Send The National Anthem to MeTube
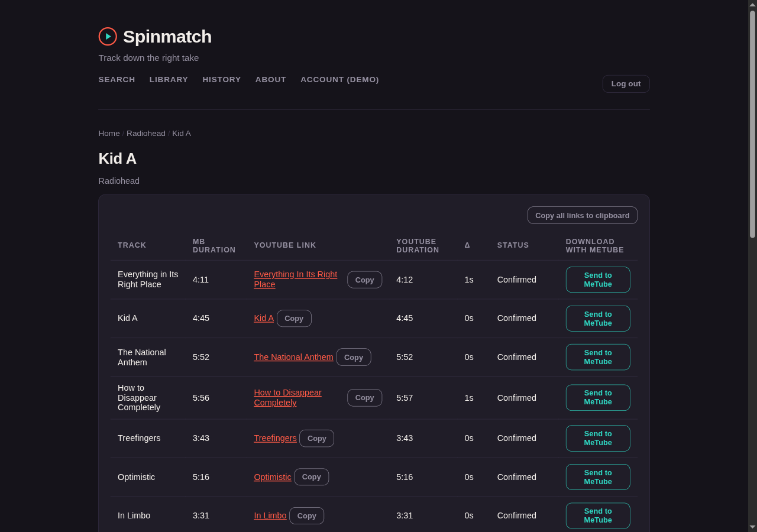This screenshot has width=757, height=532. coord(598,357)
